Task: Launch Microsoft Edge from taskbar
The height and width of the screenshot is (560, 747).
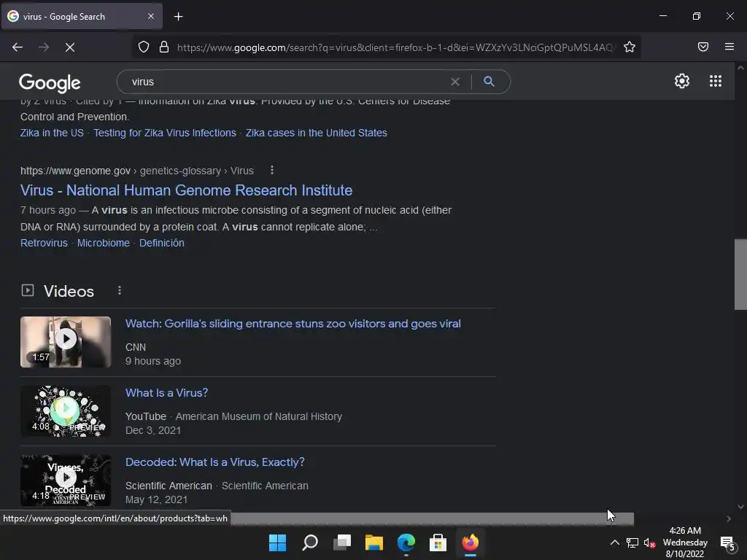Action: pyautogui.click(x=406, y=542)
